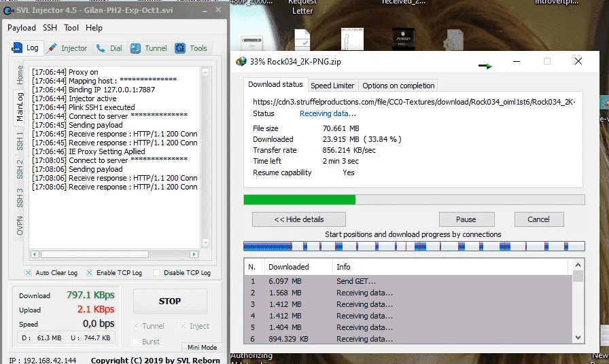The width and height of the screenshot is (609, 364).
Task: Open the Tool menu in SVL Injector
Action: (x=71, y=28)
